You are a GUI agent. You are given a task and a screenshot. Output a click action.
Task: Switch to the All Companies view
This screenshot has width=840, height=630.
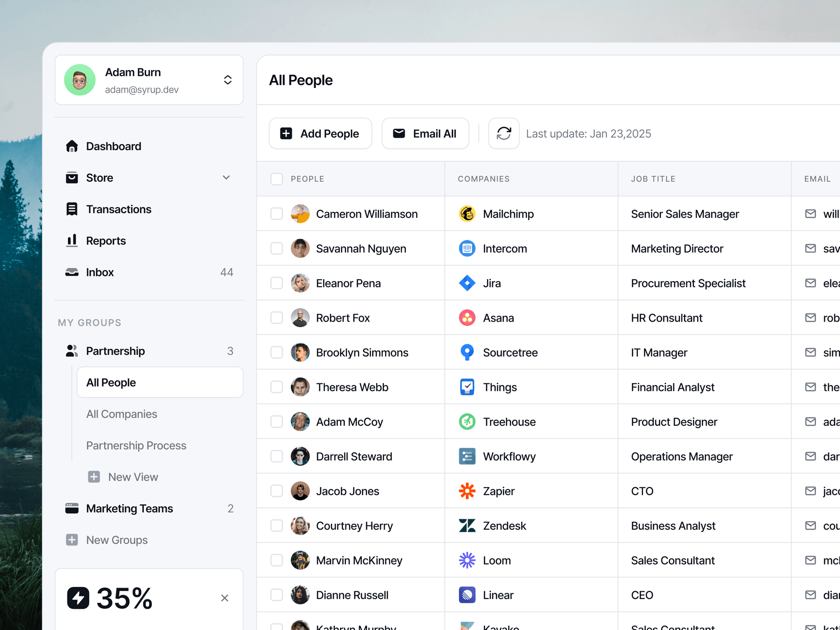click(x=122, y=414)
